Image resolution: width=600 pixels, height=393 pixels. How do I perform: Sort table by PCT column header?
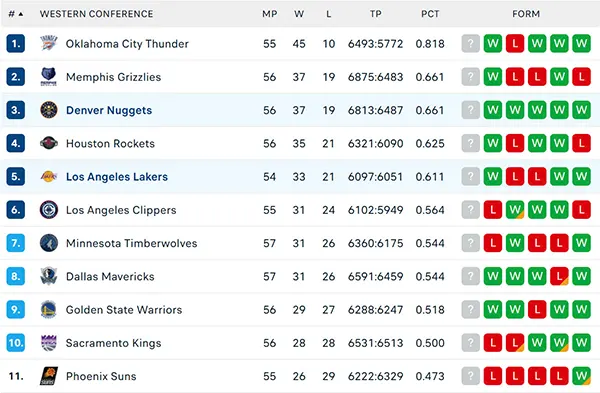click(430, 14)
